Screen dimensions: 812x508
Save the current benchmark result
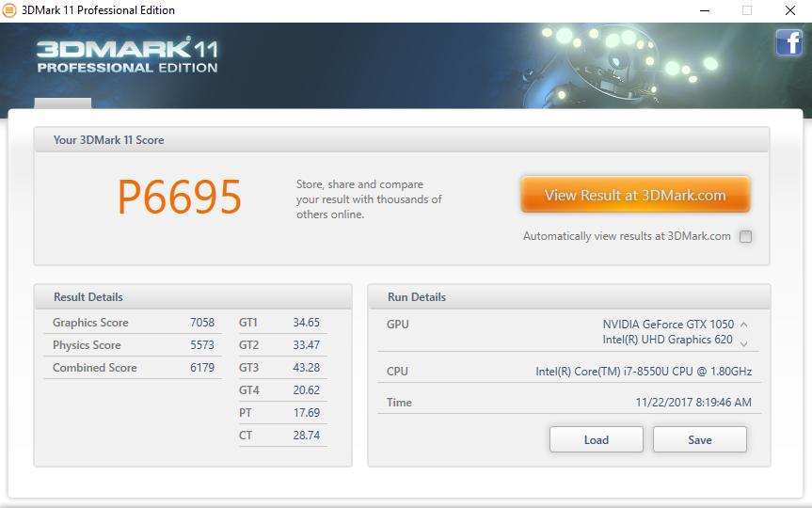(x=700, y=439)
